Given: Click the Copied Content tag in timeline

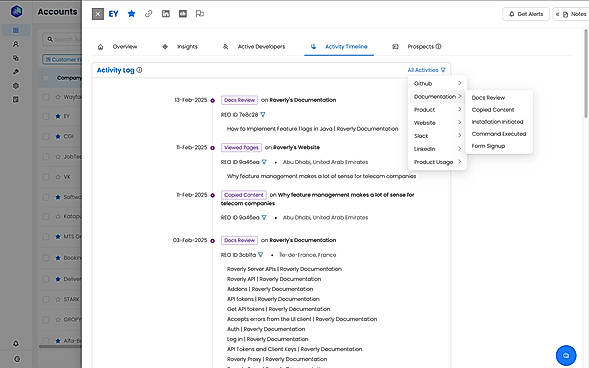Looking at the screenshot, I should pyautogui.click(x=244, y=195).
